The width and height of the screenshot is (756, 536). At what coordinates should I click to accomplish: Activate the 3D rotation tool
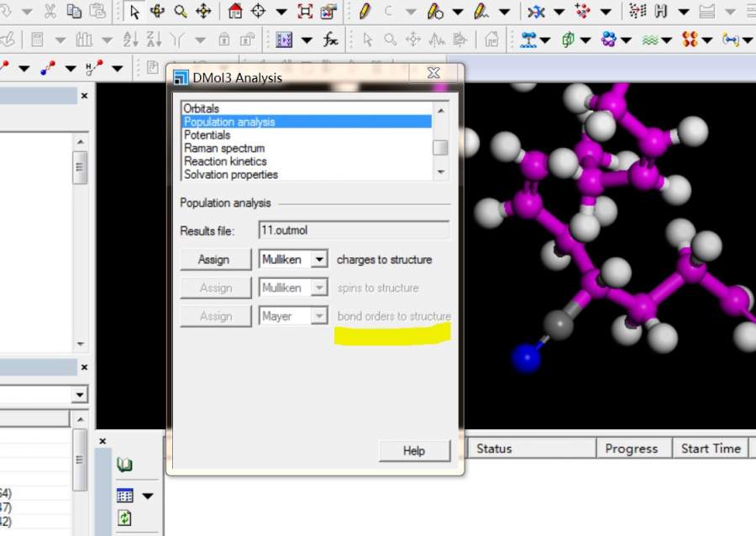click(158, 12)
